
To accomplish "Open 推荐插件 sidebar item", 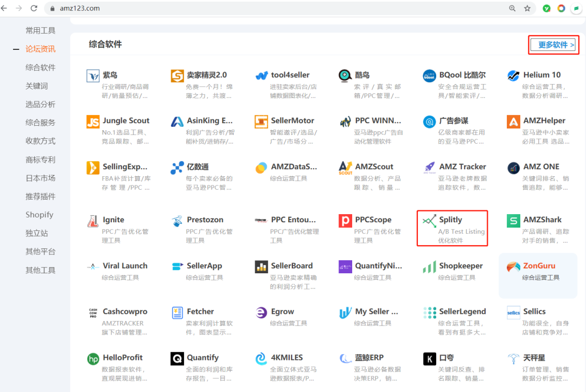I will 40,196.
